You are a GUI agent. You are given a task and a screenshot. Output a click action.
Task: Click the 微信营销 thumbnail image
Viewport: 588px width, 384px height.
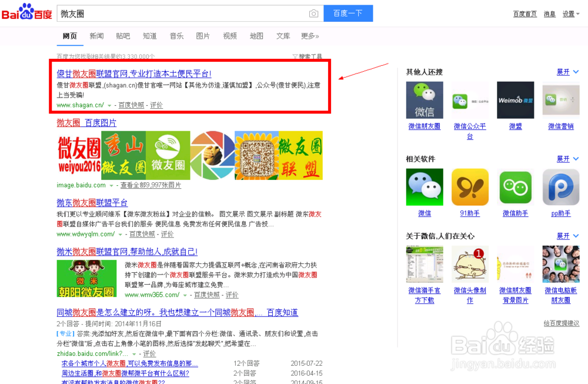point(561,100)
